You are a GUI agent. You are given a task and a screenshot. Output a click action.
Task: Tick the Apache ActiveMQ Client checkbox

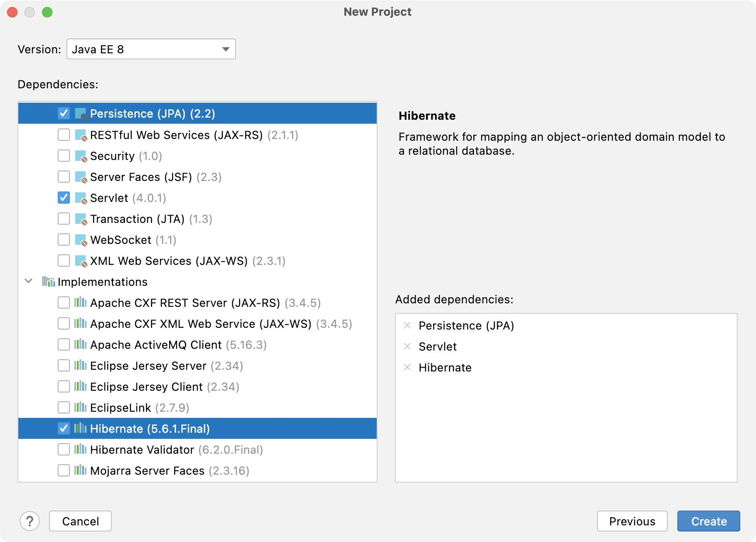coord(64,344)
